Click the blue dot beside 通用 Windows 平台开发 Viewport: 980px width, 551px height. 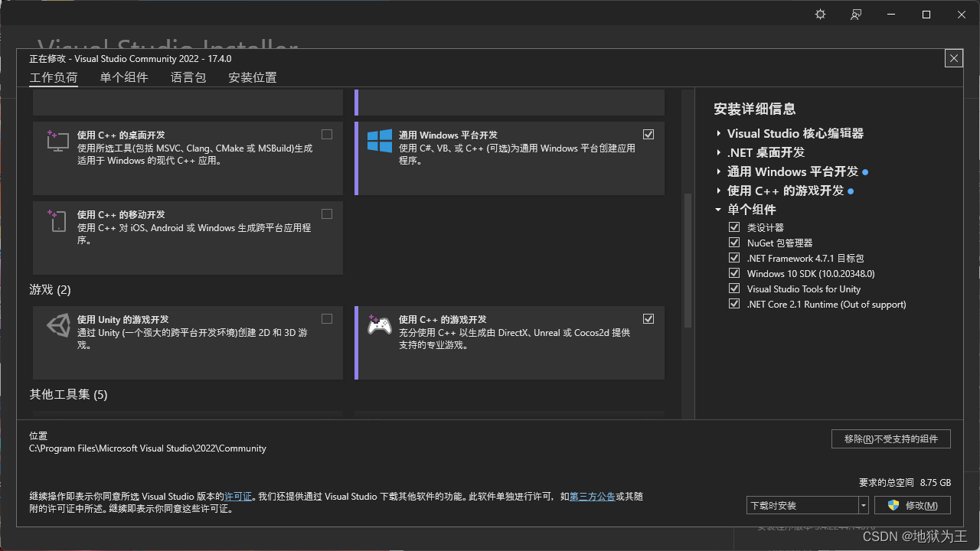[865, 172]
